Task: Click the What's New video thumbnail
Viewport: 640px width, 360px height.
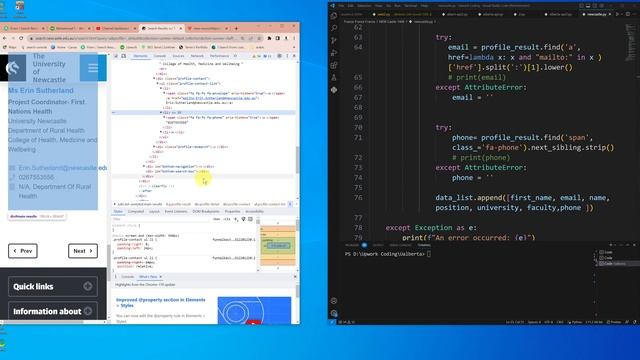Action: pos(254,311)
